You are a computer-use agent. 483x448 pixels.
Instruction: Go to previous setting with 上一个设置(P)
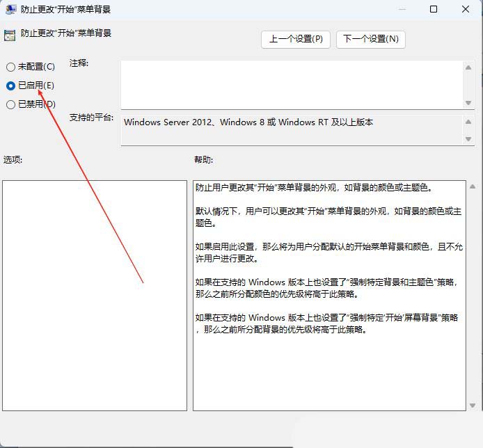(x=296, y=39)
